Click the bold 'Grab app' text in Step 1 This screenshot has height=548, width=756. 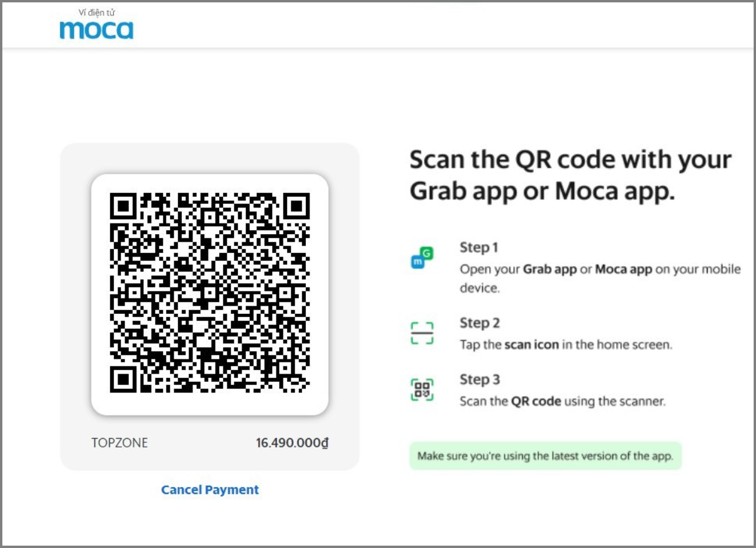pos(550,270)
